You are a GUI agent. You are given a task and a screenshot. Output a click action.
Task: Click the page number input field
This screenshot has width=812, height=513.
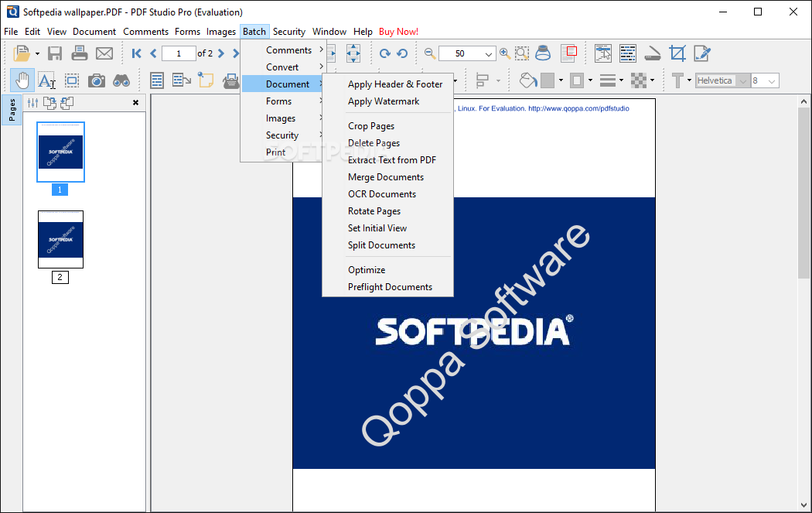coord(179,53)
